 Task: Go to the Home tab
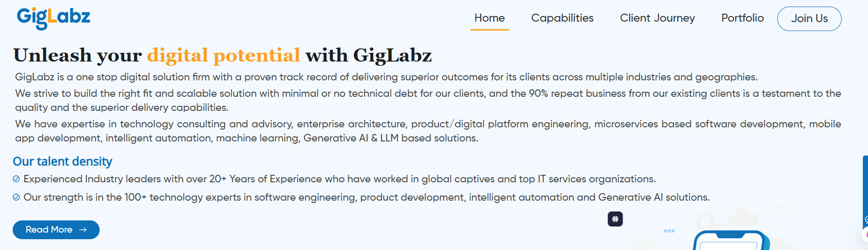point(489,18)
